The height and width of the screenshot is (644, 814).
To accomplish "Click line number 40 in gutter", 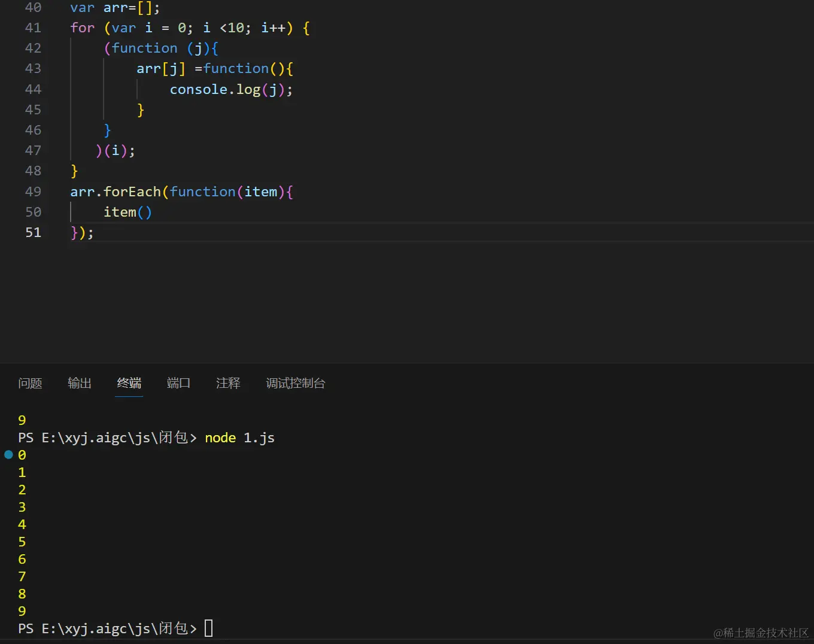I will tap(33, 7).
